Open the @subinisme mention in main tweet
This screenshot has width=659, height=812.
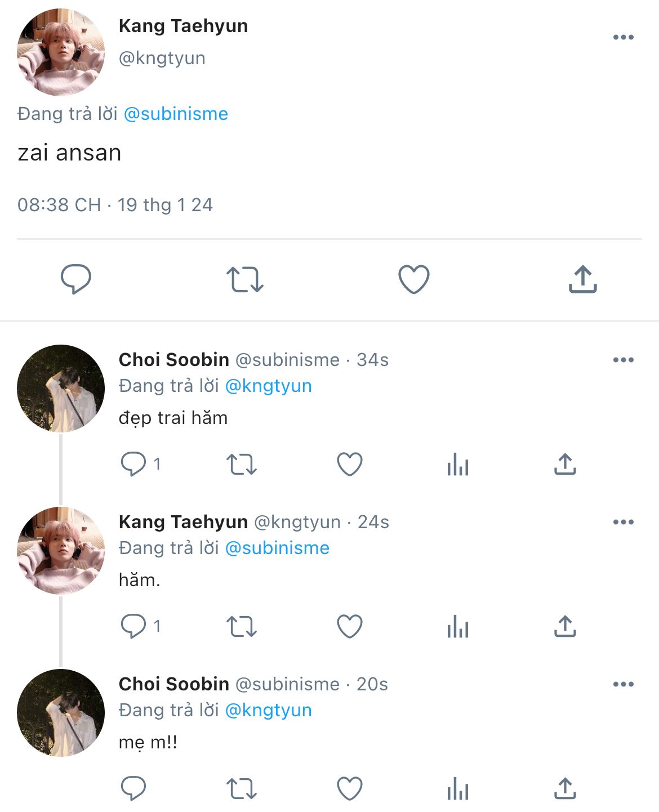click(176, 114)
